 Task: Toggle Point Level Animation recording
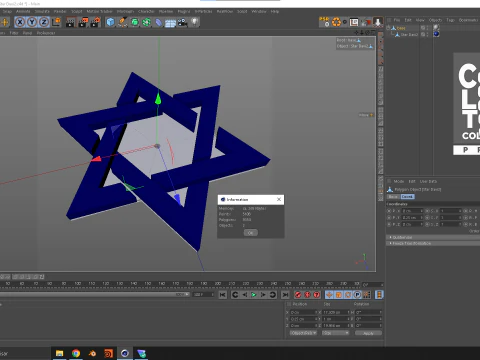pyautogui.click(x=367, y=295)
